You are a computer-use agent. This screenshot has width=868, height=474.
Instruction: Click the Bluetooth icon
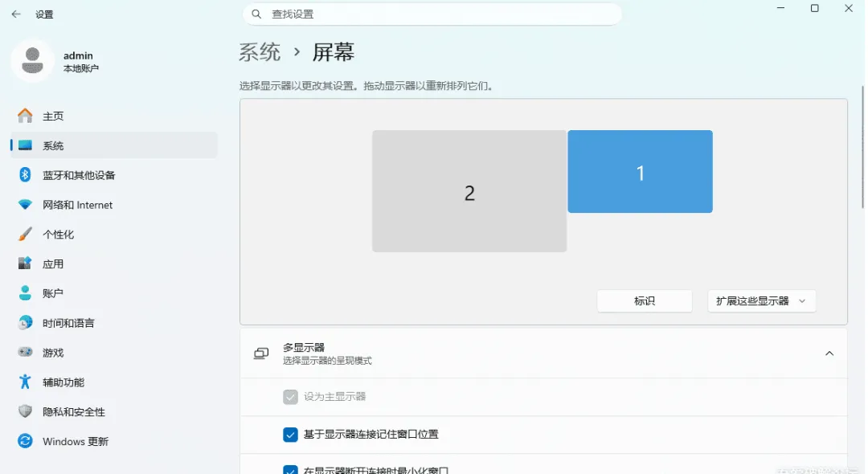point(25,175)
